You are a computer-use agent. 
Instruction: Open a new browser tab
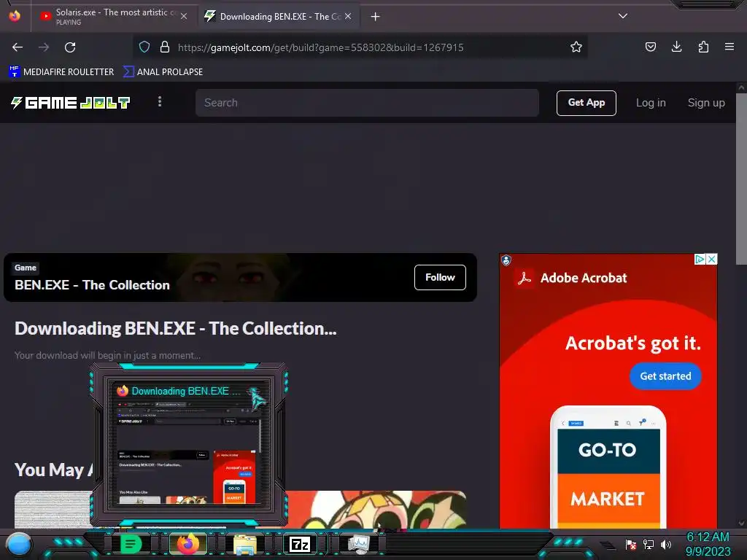point(376,17)
